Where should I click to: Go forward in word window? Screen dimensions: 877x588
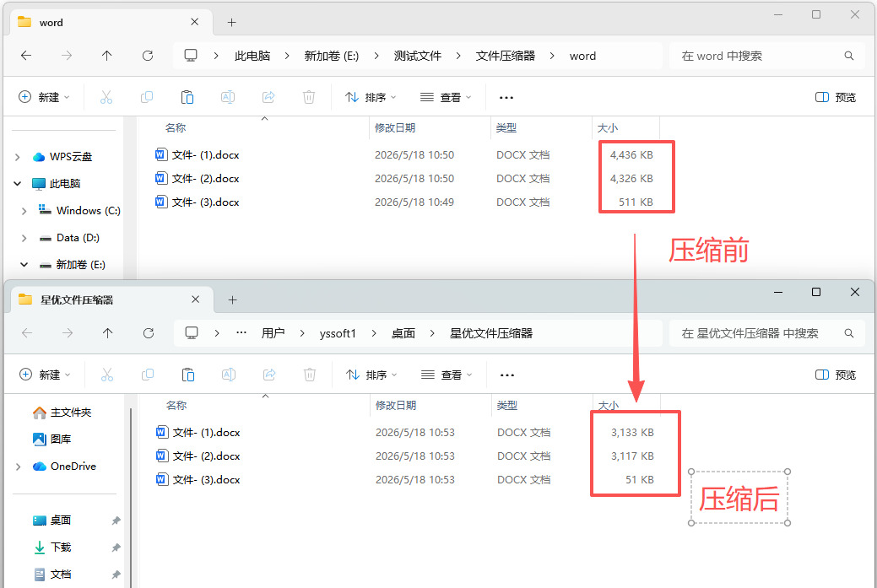coord(67,56)
